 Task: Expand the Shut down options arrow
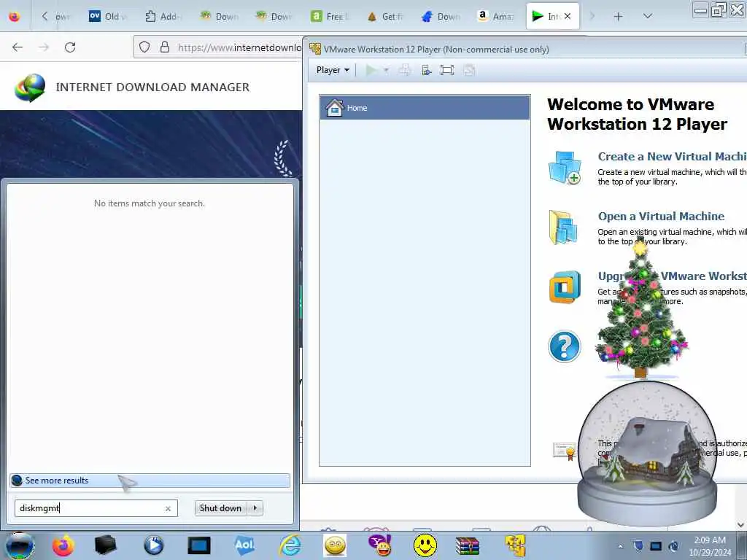coord(255,508)
